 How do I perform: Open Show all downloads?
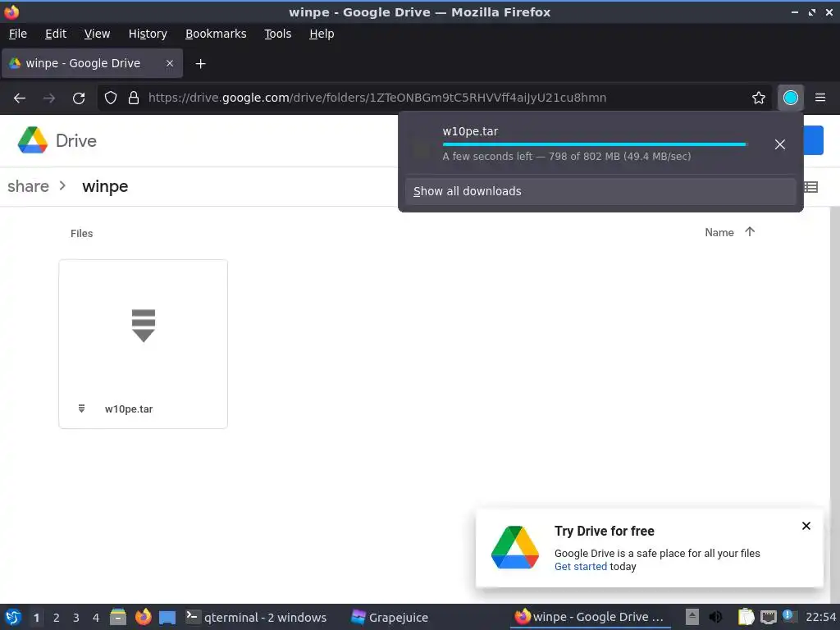coord(600,191)
